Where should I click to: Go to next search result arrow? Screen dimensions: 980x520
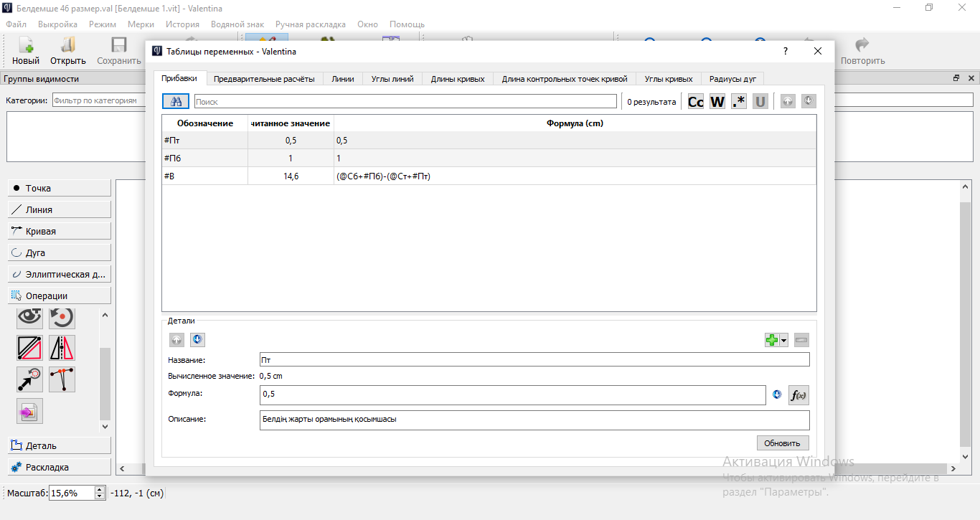[x=809, y=102]
